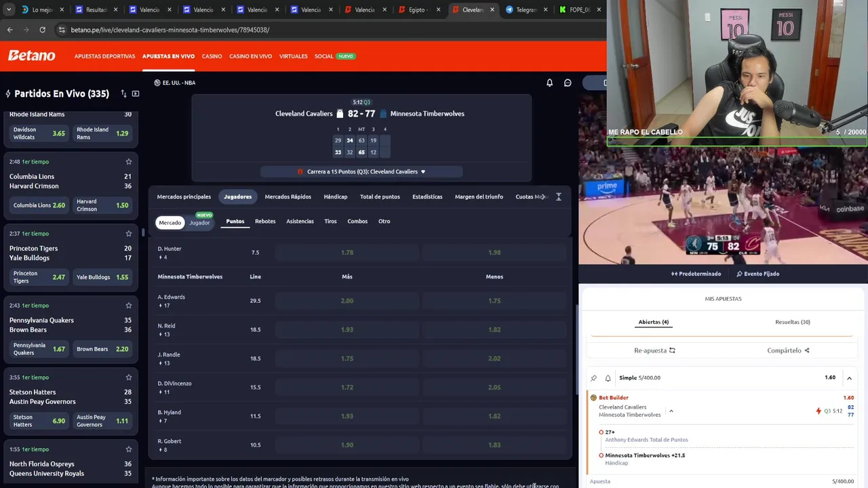
Task: Bet N. Reid Menos at 1.82
Action: 494,329
